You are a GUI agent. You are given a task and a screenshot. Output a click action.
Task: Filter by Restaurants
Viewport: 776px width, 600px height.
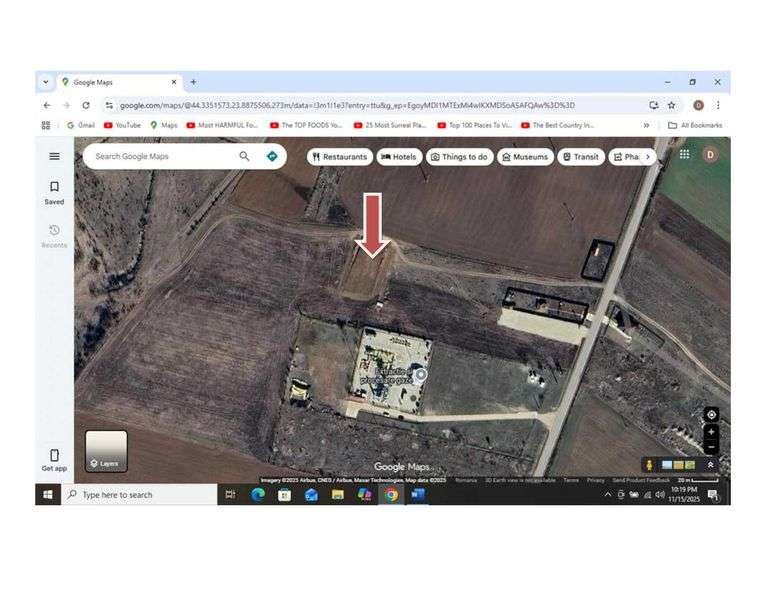tap(340, 157)
